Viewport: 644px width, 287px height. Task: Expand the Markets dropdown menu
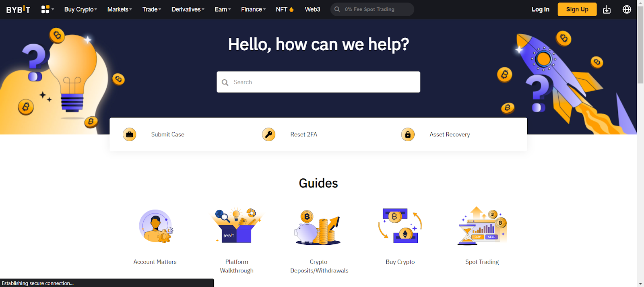120,9
